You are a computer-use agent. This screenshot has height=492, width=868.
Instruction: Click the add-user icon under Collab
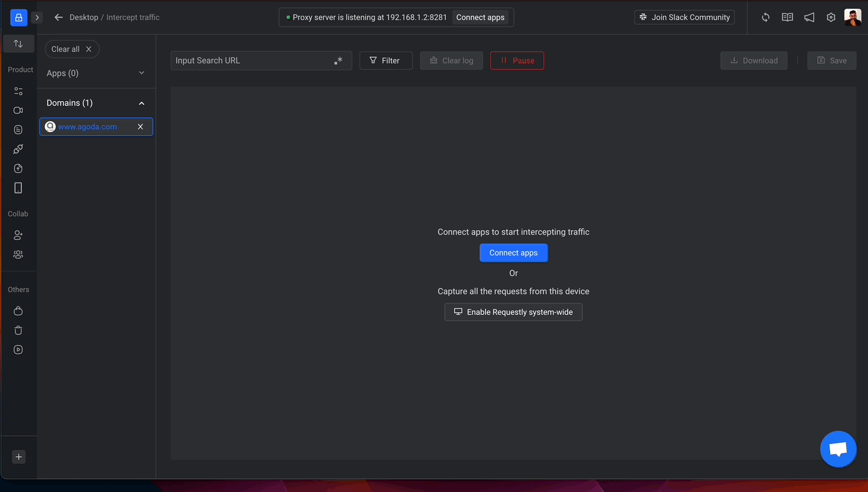[x=18, y=235]
